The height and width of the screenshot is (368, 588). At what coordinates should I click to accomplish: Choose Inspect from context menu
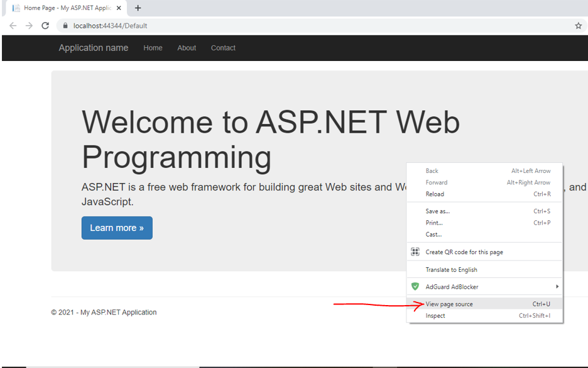tap(484, 315)
